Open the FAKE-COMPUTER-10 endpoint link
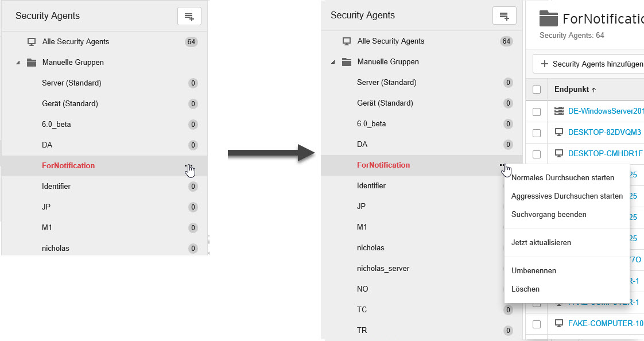This screenshot has width=644, height=341. pyautogui.click(x=605, y=323)
